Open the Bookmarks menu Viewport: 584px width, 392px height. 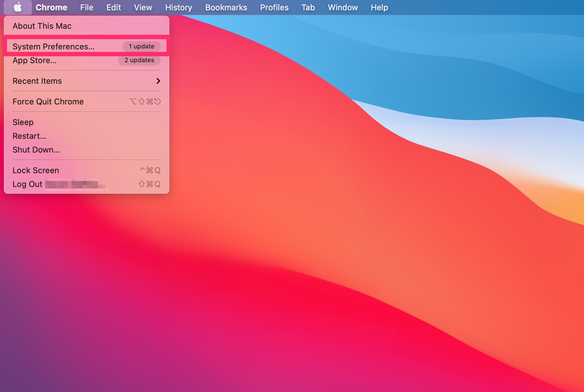[226, 7]
